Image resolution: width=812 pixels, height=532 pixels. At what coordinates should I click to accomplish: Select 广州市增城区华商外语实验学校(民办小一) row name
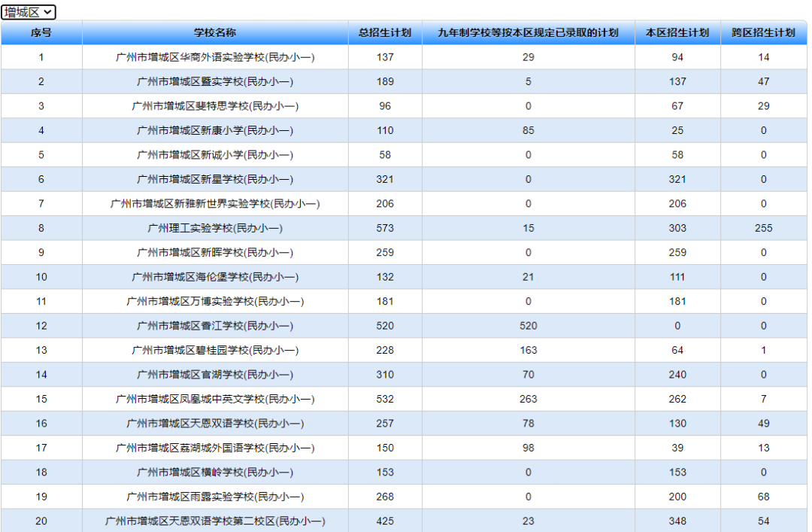[x=215, y=57]
